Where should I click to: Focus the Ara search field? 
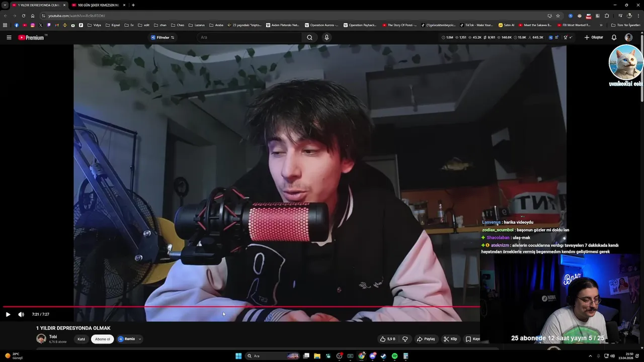(249, 37)
